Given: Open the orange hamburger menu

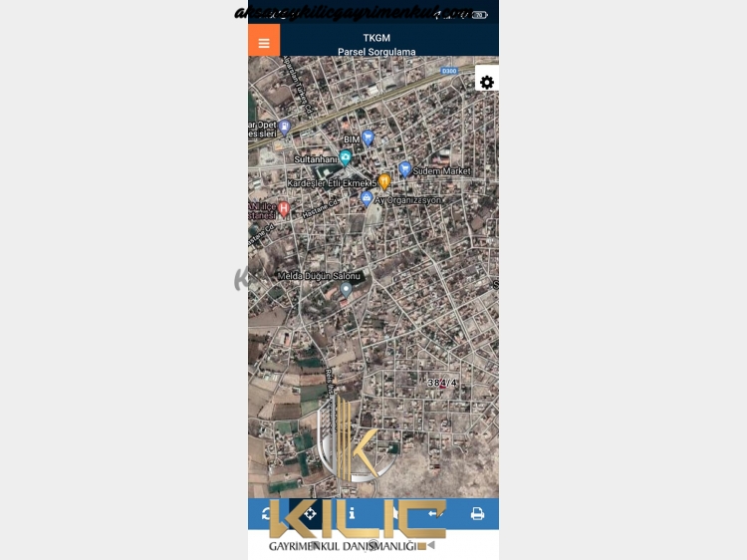Looking at the screenshot, I should coord(264,41).
